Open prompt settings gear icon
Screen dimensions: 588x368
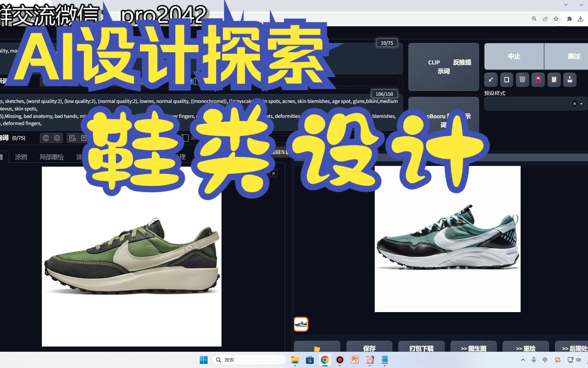tap(57, 138)
